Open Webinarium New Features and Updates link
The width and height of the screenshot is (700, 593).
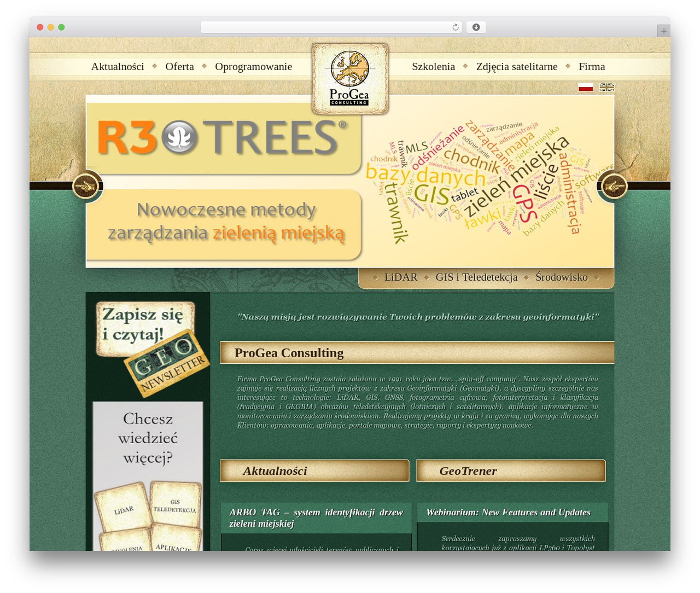[x=508, y=512]
